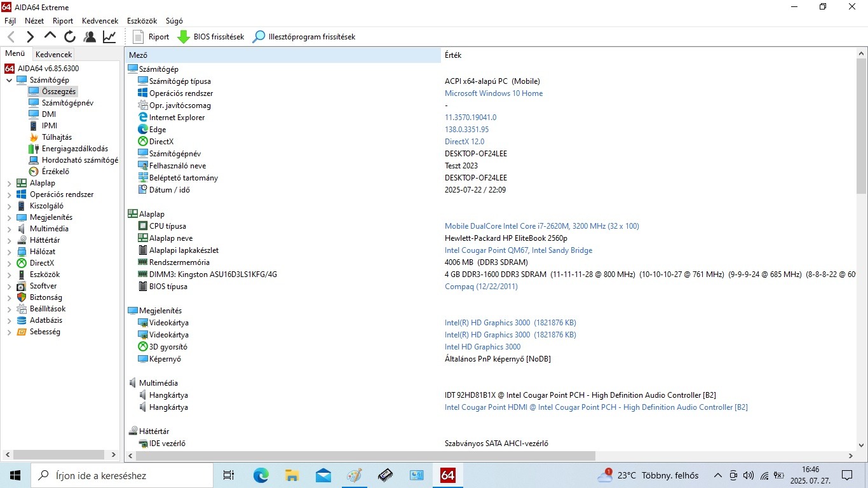The height and width of the screenshot is (488, 868).
Task: Open Compaq (12/22/2011) BIOS link
Action: tap(481, 287)
